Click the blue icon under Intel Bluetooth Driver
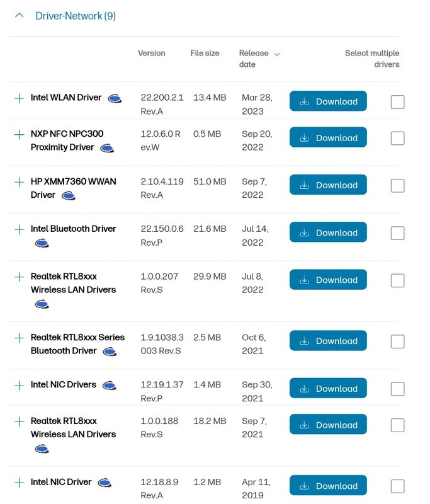The width and height of the screenshot is (430, 504). (42, 243)
